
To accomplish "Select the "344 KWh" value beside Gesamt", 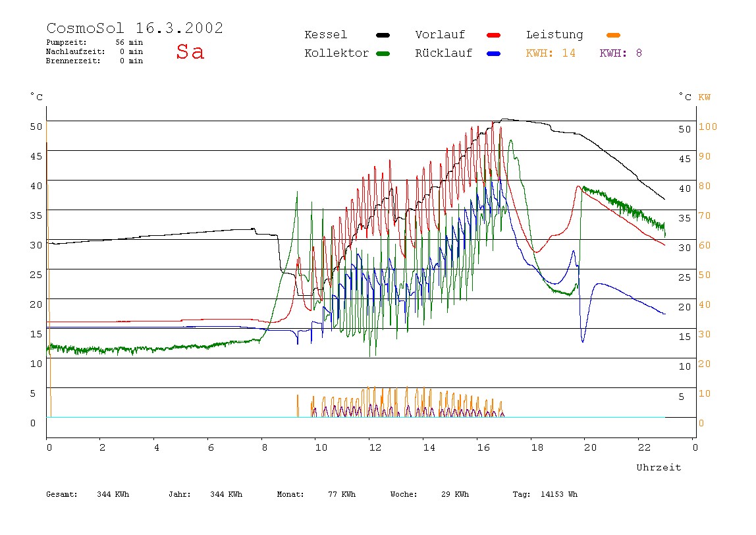I will (113, 494).
